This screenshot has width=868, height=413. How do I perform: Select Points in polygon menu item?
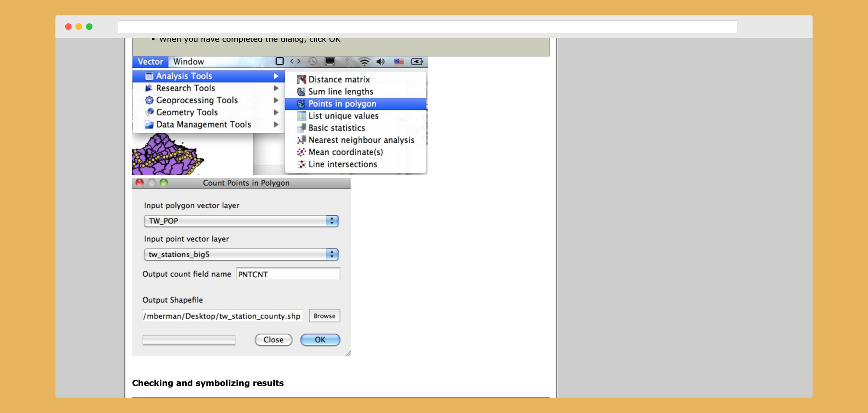342,104
